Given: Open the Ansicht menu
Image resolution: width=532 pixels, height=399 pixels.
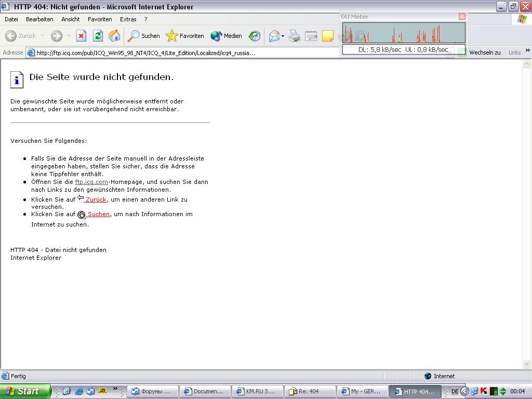Looking at the screenshot, I should pyautogui.click(x=71, y=19).
